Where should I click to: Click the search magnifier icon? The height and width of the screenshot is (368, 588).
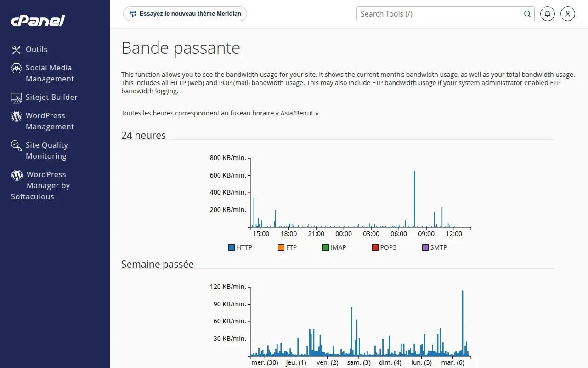click(527, 14)
